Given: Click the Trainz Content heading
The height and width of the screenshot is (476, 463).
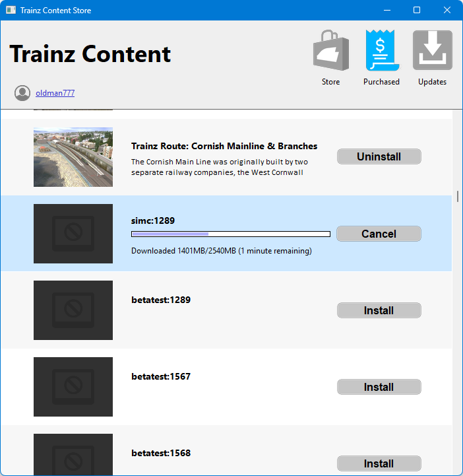Looking at the screenshot, I should (90, 53).
